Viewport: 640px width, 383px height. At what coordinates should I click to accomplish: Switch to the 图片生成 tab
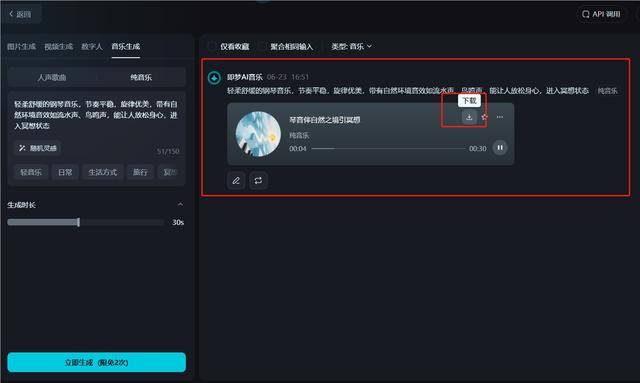(22, 47)
